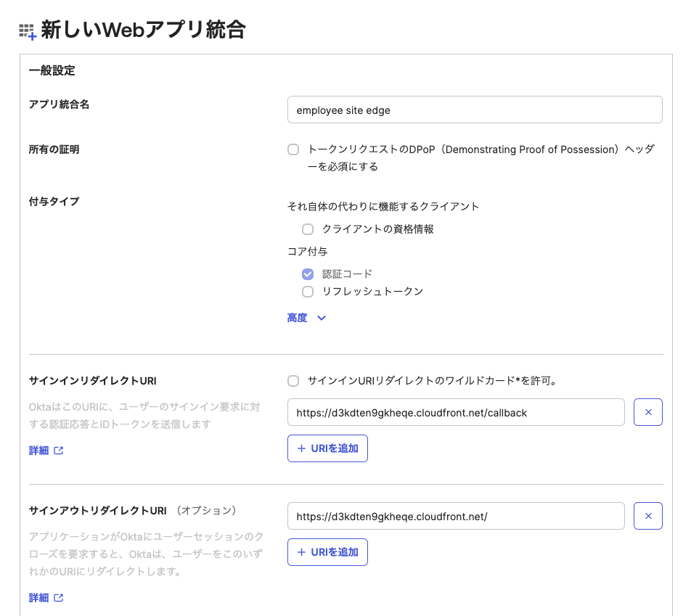Click the plus icon on the sign-out URIを追加 button
691x616 pixels.
click(x=300, y=551)
